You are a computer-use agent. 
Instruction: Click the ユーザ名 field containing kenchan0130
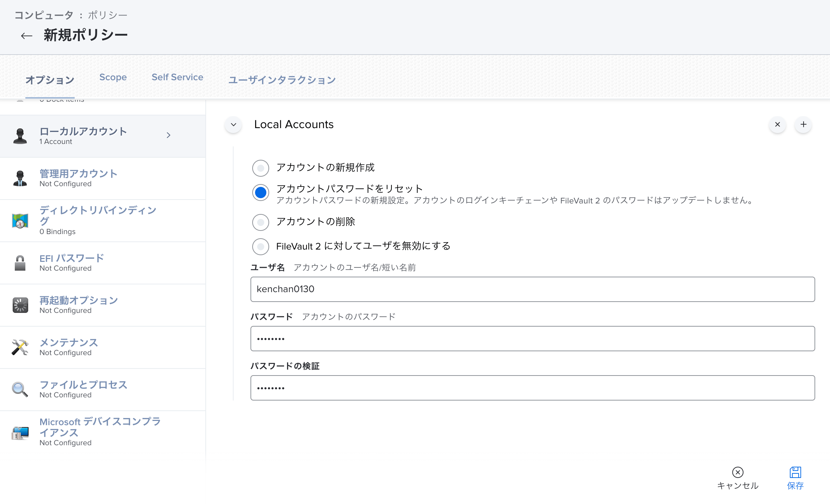click(533, 289)
